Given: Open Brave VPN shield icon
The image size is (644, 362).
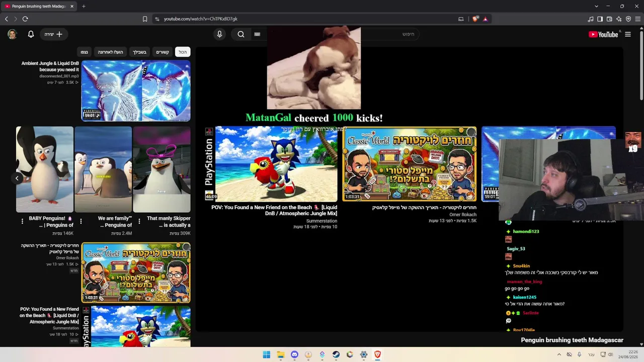Looking at the screenshot, I should [628, 19].
